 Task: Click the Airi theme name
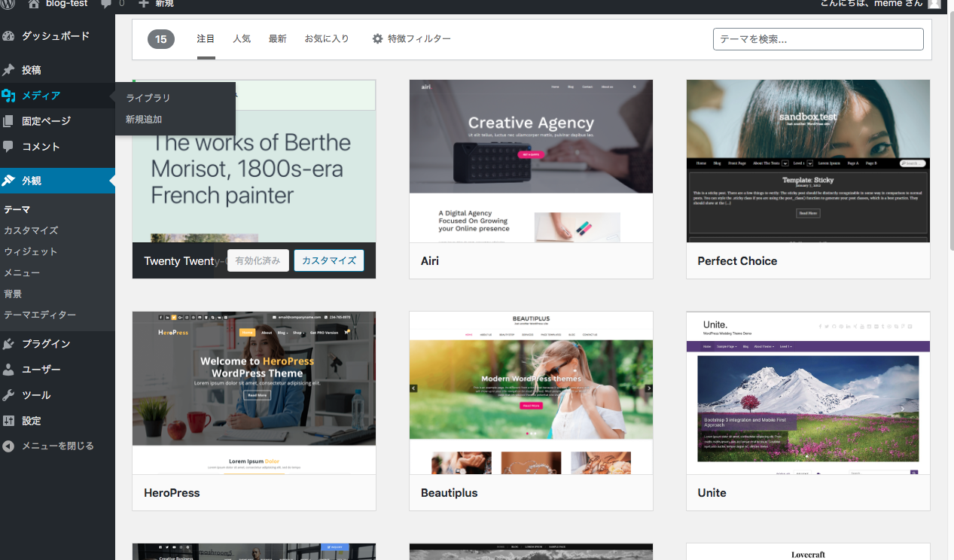(430, 261)
